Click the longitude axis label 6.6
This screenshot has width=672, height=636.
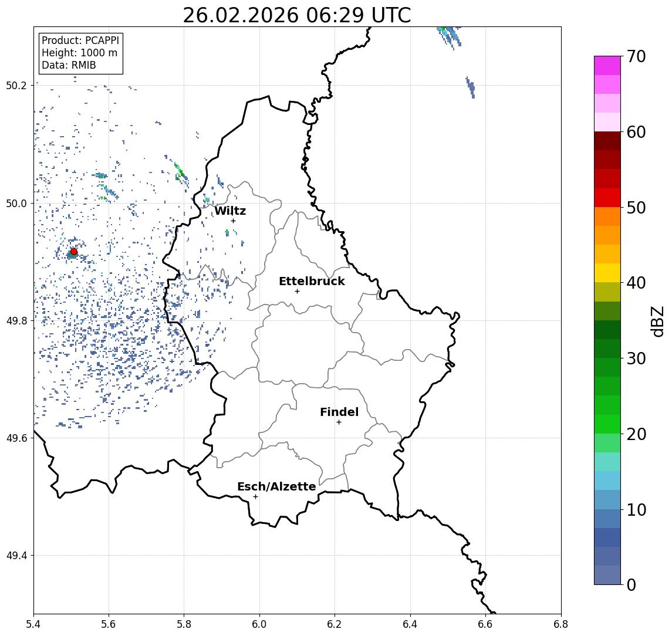[x=485, y=624]
